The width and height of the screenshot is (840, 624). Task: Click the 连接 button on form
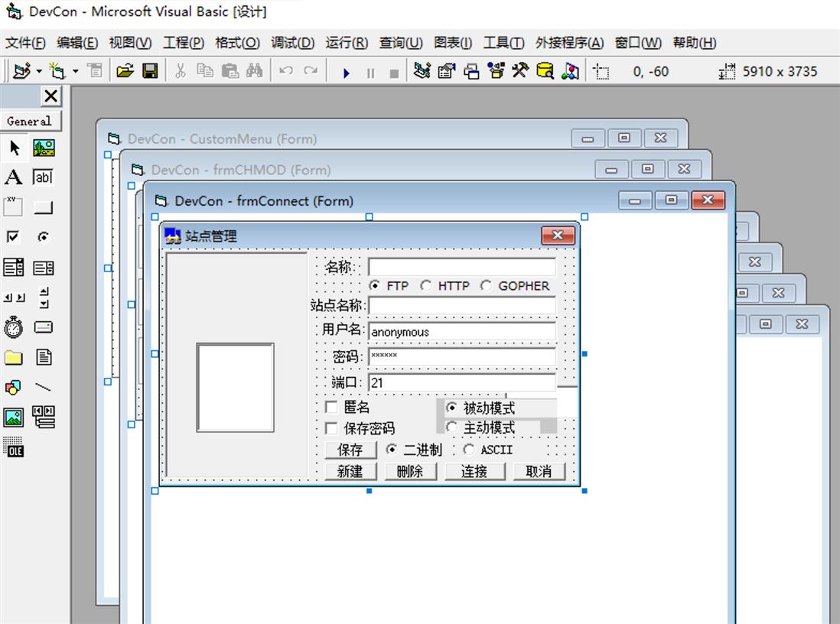point(474,471)
